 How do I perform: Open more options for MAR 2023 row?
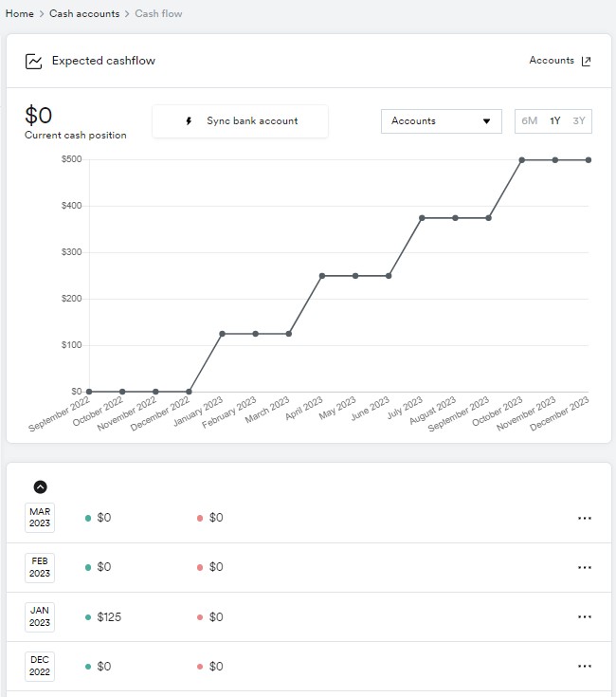pos(585,518)
